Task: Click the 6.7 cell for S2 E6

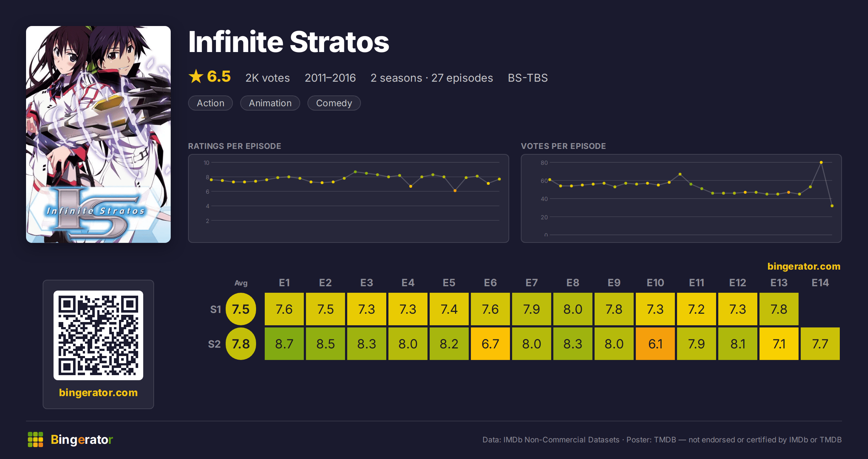Action: pos(490,344)
